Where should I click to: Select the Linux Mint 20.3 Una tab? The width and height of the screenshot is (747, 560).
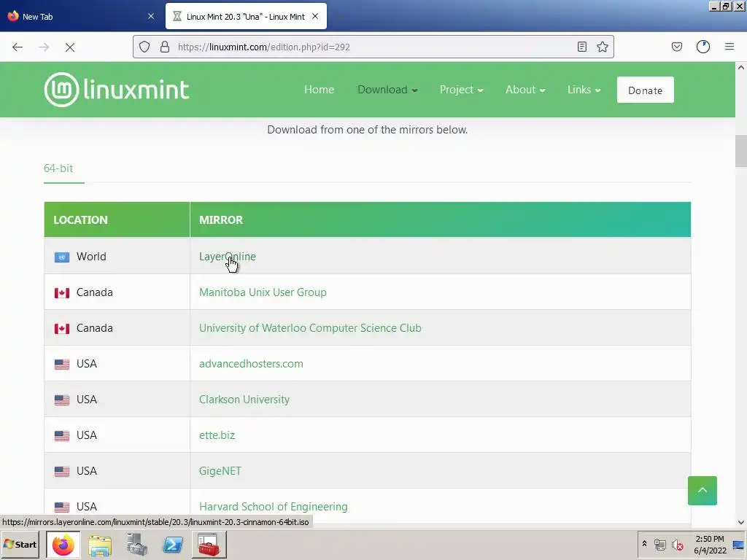[x=246, y=16]
